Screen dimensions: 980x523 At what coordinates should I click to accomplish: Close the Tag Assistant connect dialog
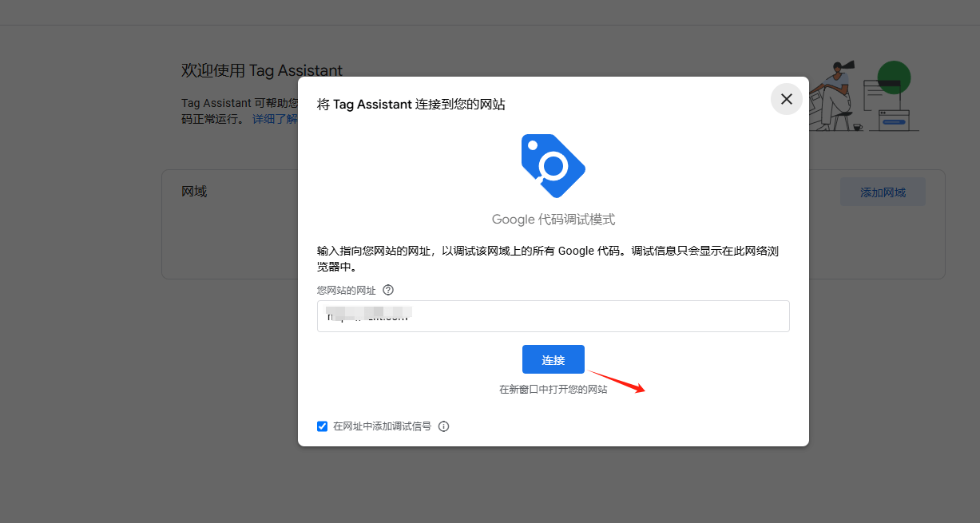pyautogui.click(x=786, y=99)
